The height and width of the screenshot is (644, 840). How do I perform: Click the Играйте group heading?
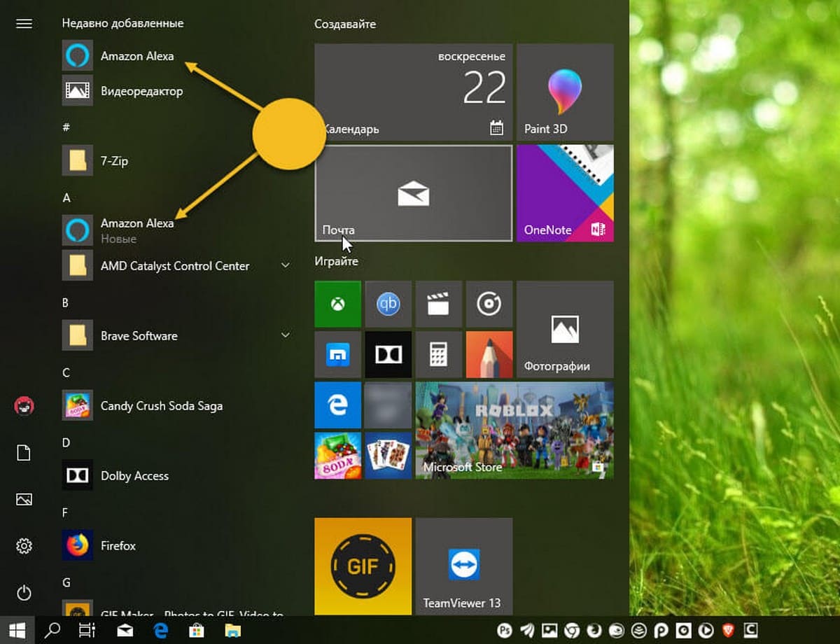coord(336,261)
